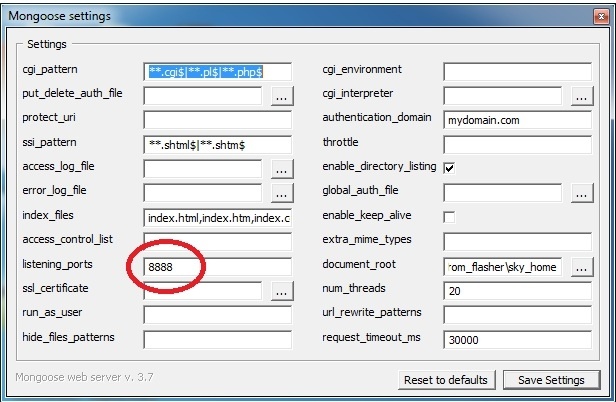Click the cgi_pattern label text
This screenshot has height=402, width=616.
[x=50, y=70]
